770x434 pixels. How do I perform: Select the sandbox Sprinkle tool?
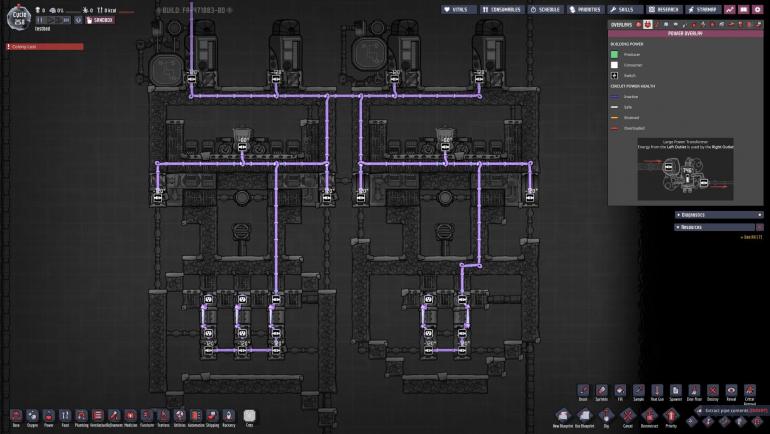pyautogui.click(x=602, y=392)
